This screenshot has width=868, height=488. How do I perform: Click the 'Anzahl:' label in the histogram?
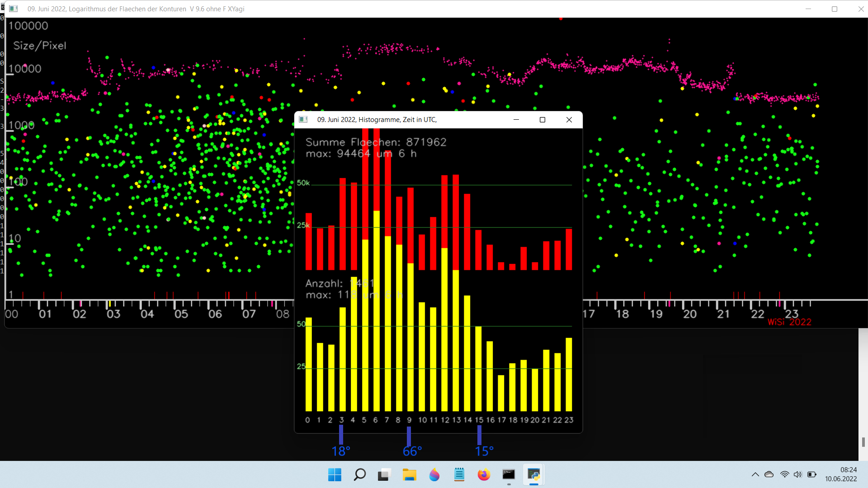pos(324,284)
